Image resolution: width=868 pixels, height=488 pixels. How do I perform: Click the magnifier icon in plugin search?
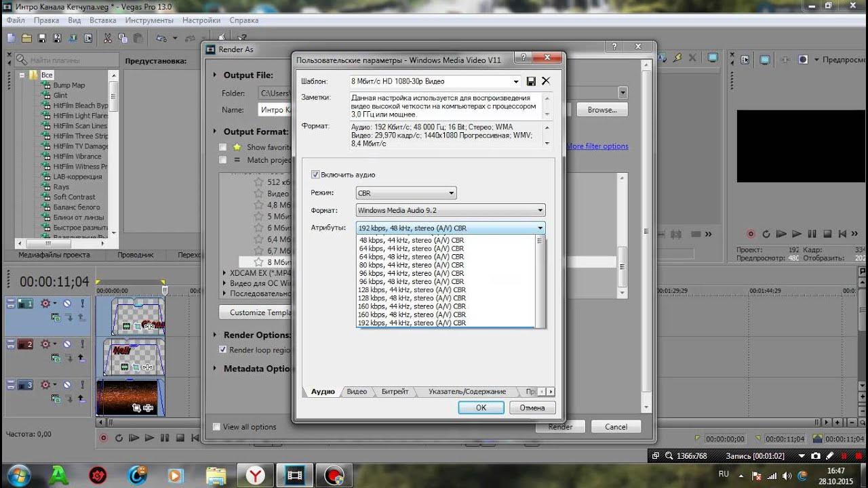[x=22, y=60]
